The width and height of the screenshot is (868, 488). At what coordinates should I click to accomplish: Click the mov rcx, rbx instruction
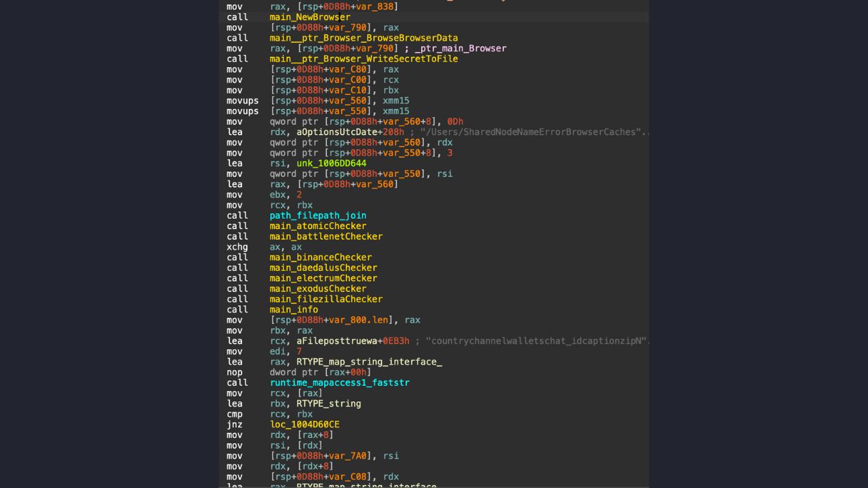coord(270,205)
